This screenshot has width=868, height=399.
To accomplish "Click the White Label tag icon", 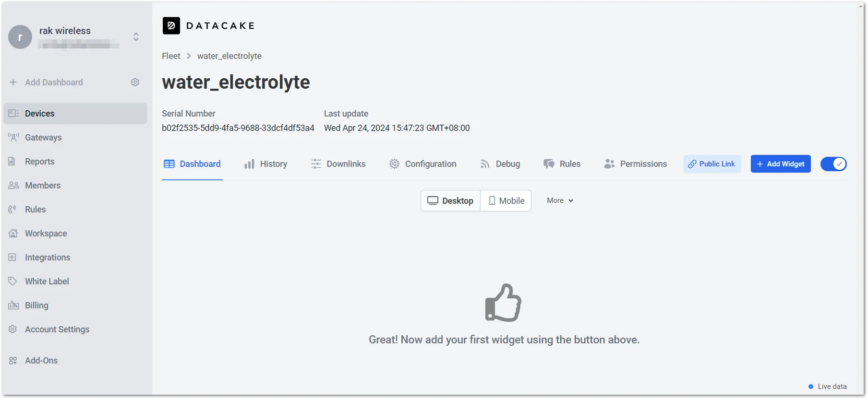I will click(x=13, y=282).
